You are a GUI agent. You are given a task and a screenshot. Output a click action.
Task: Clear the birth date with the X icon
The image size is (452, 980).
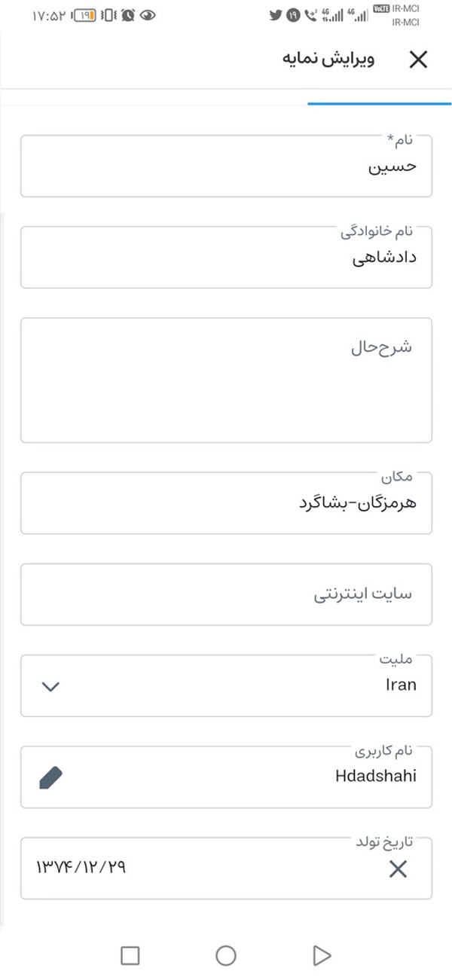[398, 869]
